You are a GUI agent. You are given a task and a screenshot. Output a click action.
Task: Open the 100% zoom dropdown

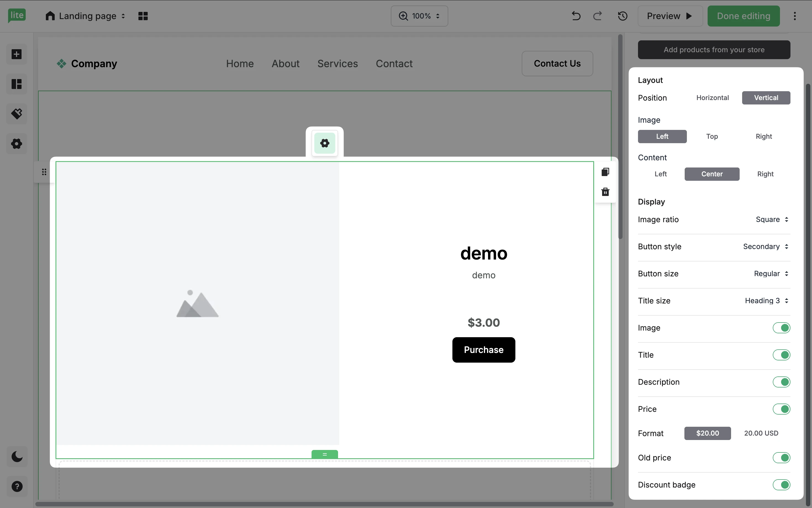(419, 16)
